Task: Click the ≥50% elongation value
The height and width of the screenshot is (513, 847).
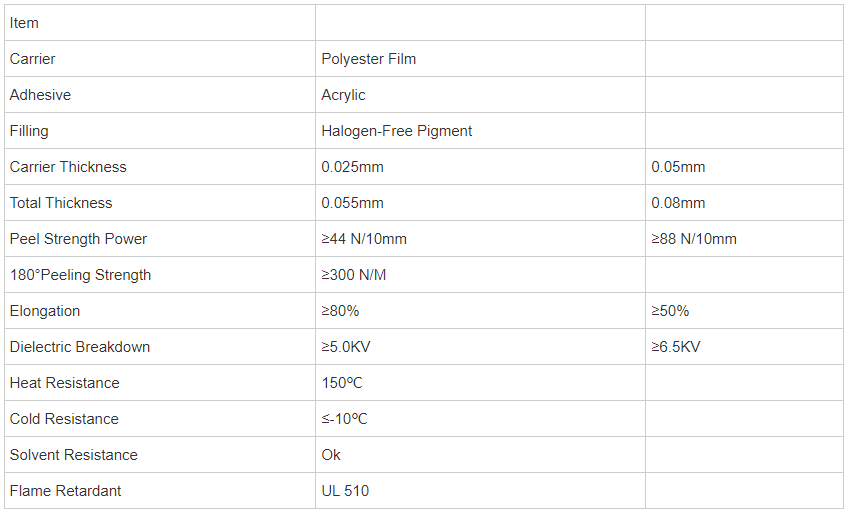Action: (670, 310)
